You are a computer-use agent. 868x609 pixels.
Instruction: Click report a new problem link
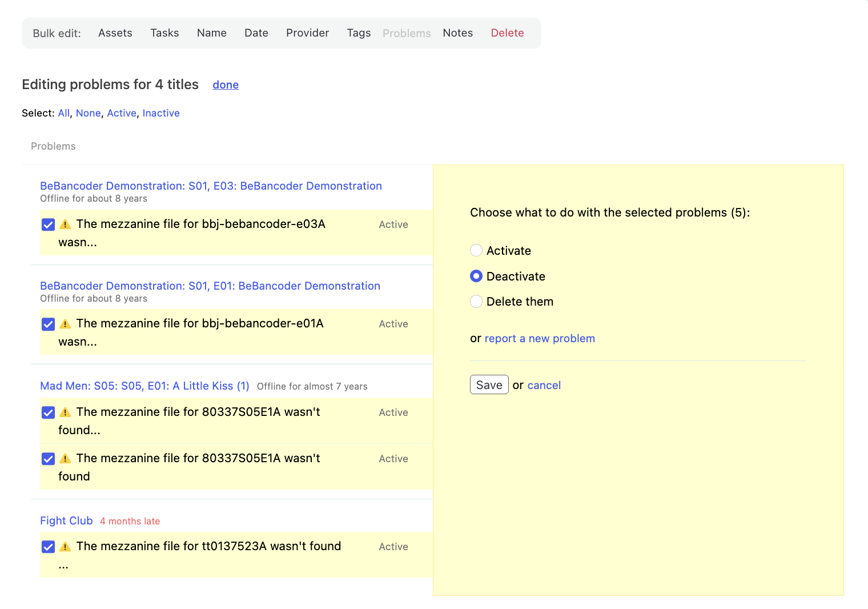tap(540, 339)
